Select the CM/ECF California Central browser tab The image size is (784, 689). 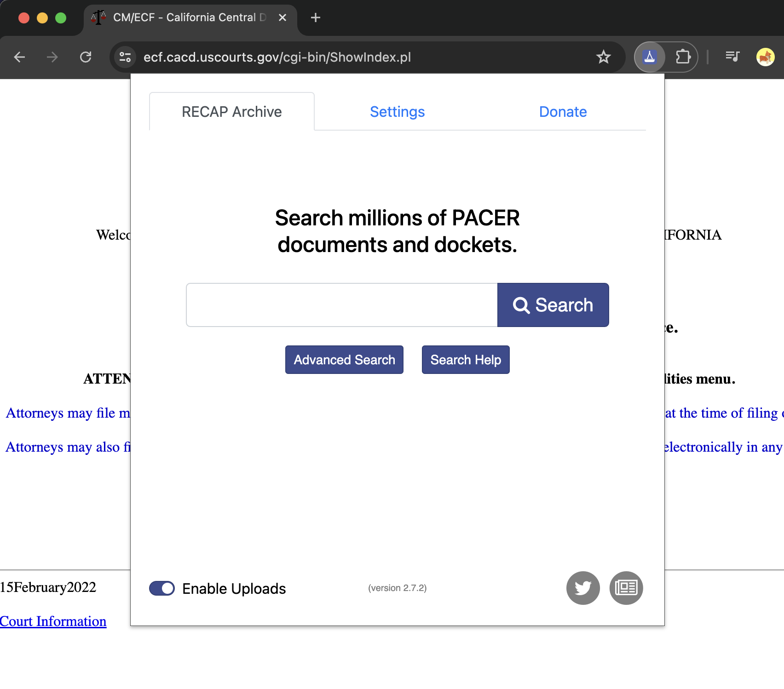(x=190, y=17)
